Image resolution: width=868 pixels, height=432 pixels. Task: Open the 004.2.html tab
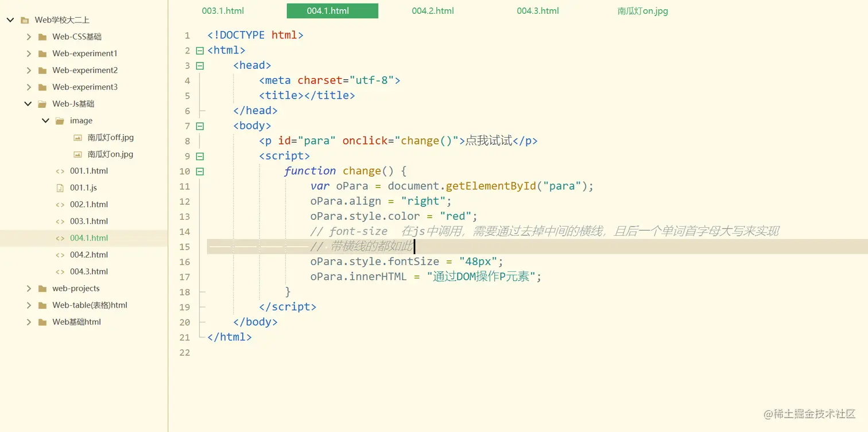coord(433,11)
